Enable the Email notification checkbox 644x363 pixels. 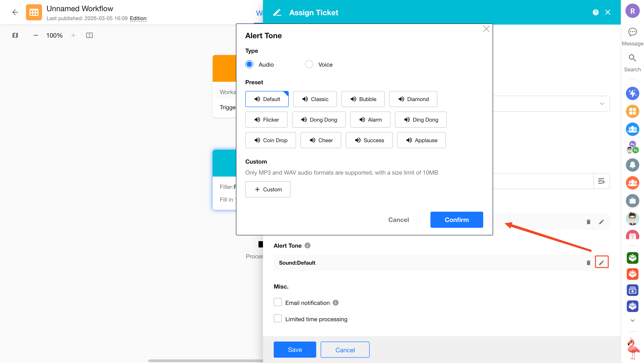(x=278, y=302)
